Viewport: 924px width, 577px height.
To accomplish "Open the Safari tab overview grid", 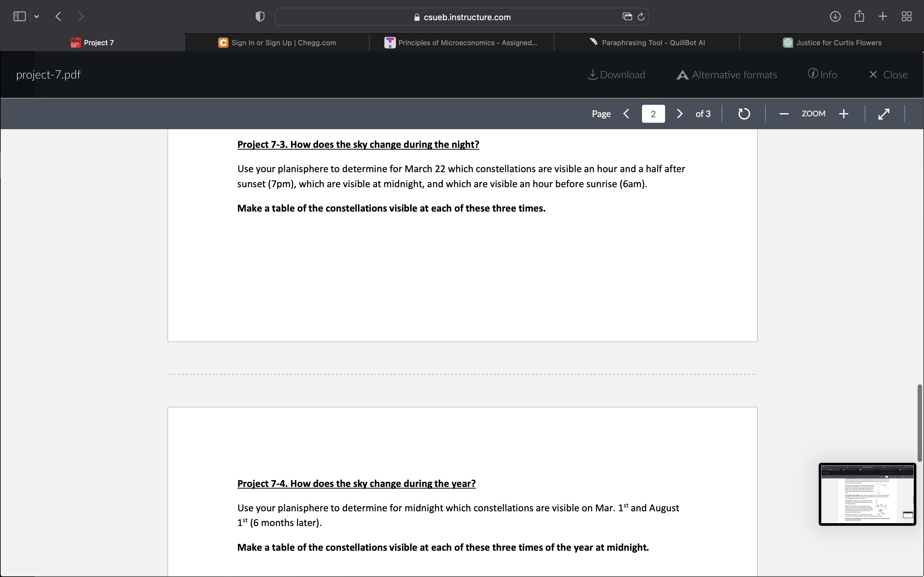I will coord(906,16).
